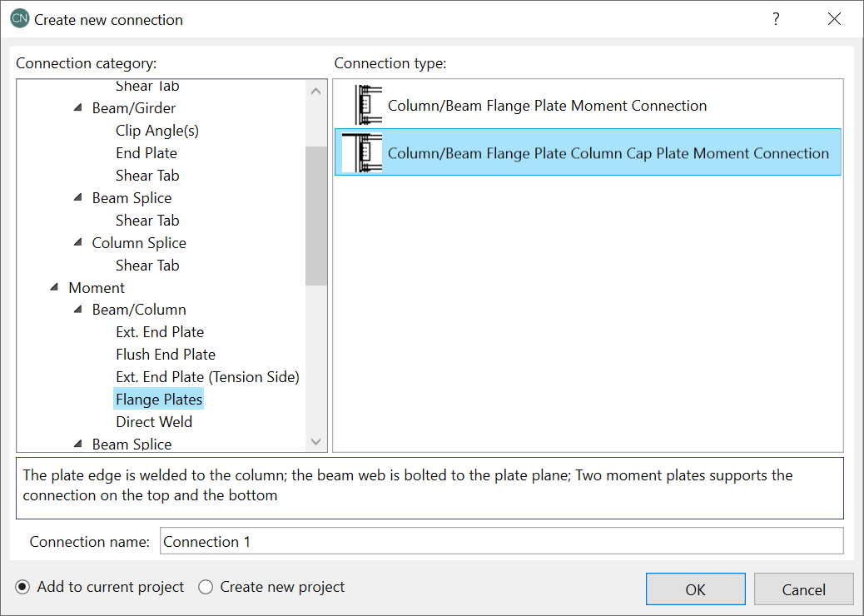Click the scroll down arrow in category list
The width and height of the screenshot is (864, 616).
pyautogui.click(x=316, y=441)
